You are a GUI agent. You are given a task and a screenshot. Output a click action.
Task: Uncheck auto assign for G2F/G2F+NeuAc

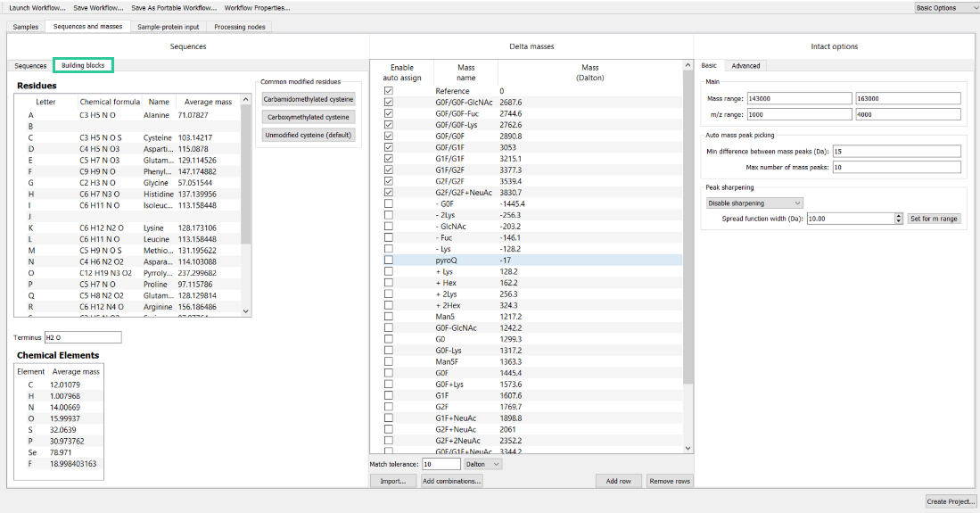coord(389,192)
